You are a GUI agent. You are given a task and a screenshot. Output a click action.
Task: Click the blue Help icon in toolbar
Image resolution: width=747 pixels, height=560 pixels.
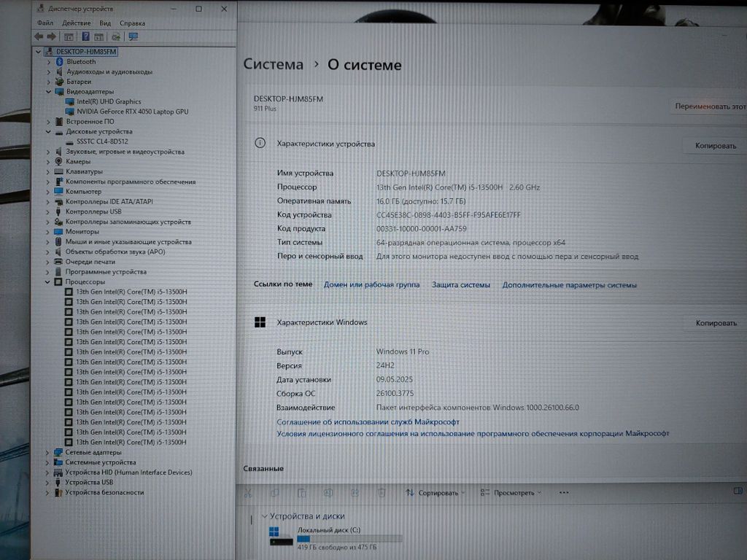click(85, 36)
